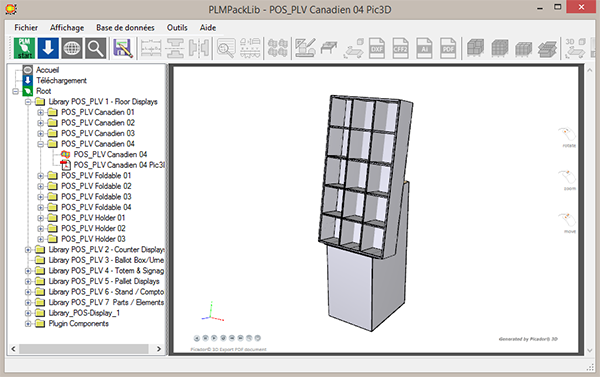
Task: Click the tree horizontal scrollbar right arrow
Action: [x=159, y=349]
